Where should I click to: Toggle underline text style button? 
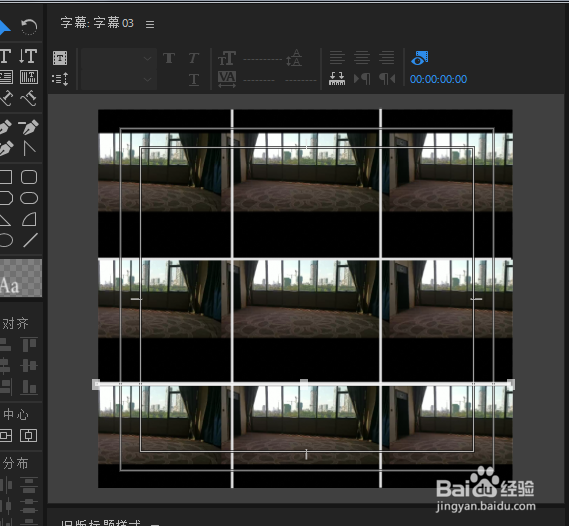pyautogui.click(x=194, y=79)
